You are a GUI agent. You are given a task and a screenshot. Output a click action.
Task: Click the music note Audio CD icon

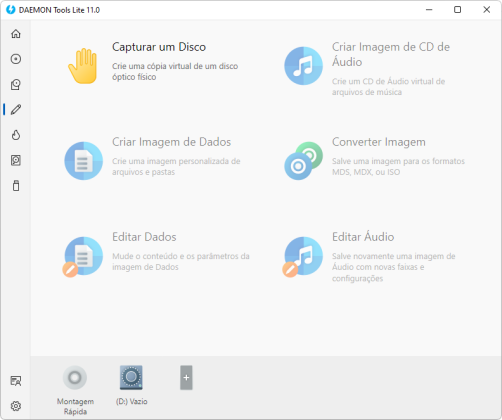pyautogui.click(x=303, y=66)
